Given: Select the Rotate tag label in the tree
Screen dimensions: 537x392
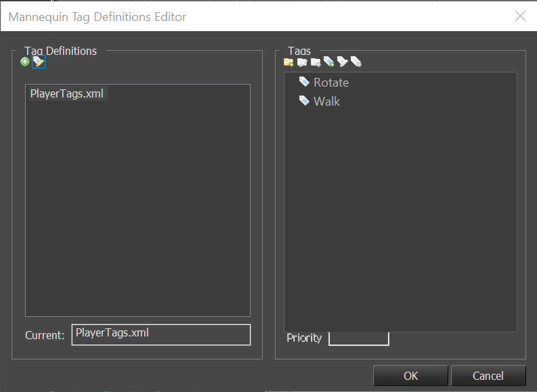Looking at the screenshot, I should point(331,83).
